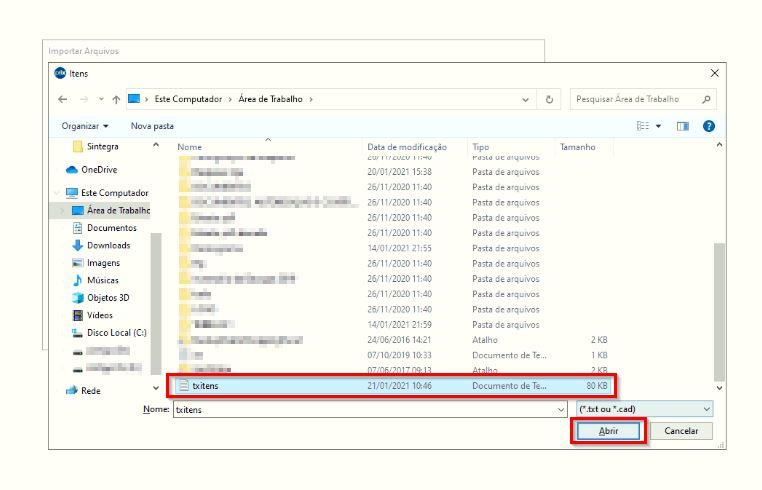The image size is (762, 490).
Task: Select Sintegra folder in navigation pane
Action: pyautogui.click(x=95, y=146)
